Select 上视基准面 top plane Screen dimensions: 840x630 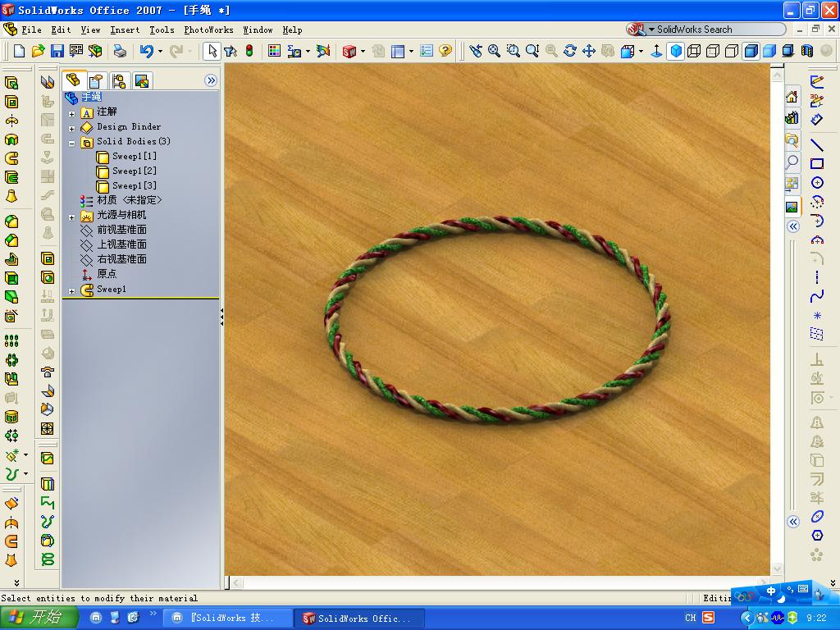(113, 244)
